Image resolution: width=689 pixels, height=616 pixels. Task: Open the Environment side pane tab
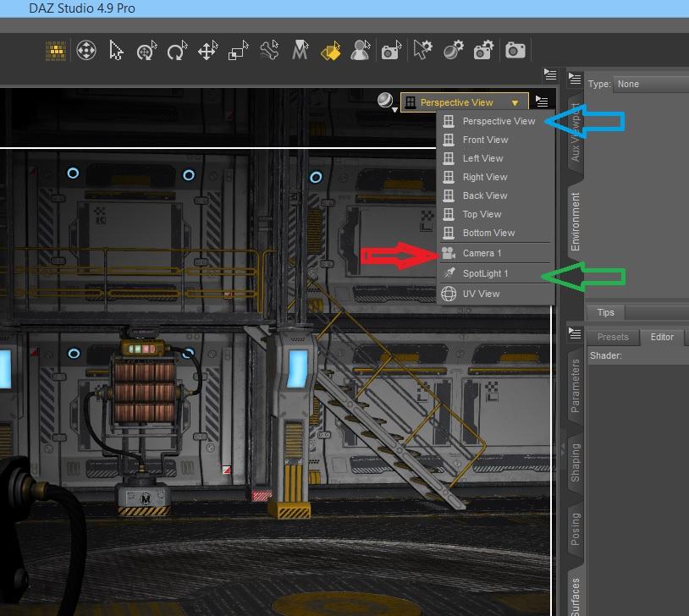[575, 221]
